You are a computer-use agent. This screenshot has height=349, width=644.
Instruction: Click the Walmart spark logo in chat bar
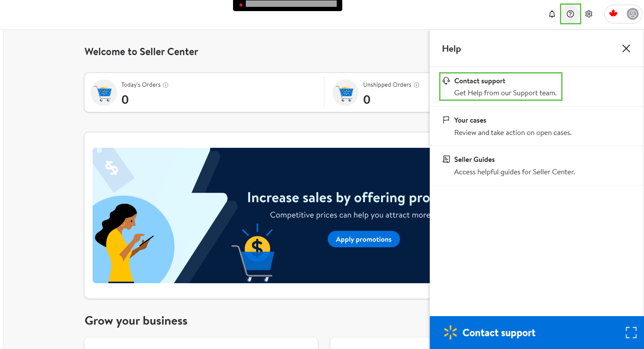coord(450,333)
